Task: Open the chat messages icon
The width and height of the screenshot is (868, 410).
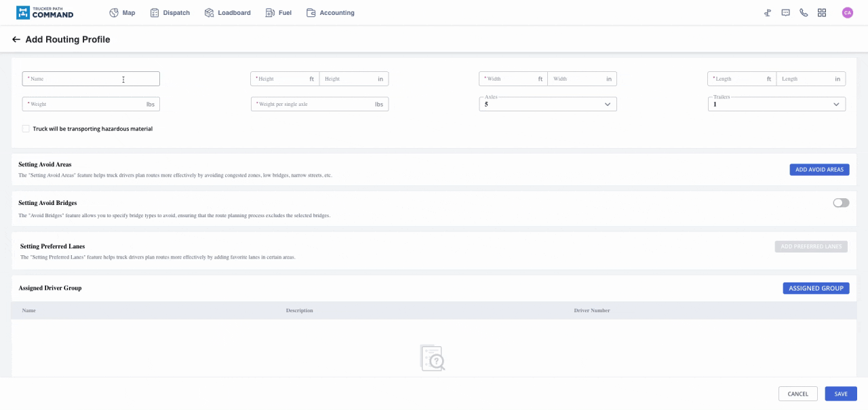Action: [x=785, y=13]
